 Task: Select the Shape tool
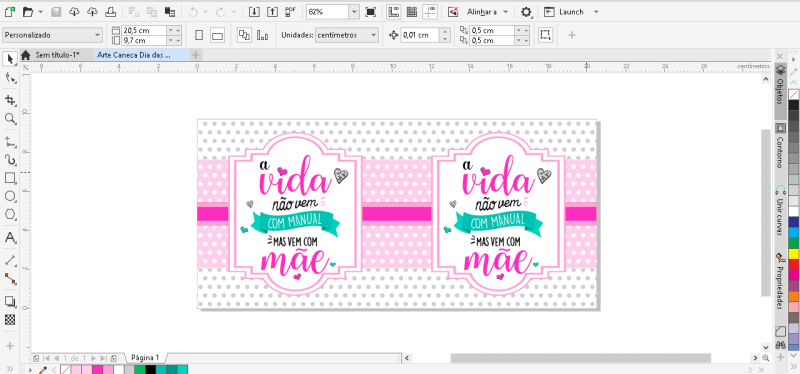[x=10, y=78]
